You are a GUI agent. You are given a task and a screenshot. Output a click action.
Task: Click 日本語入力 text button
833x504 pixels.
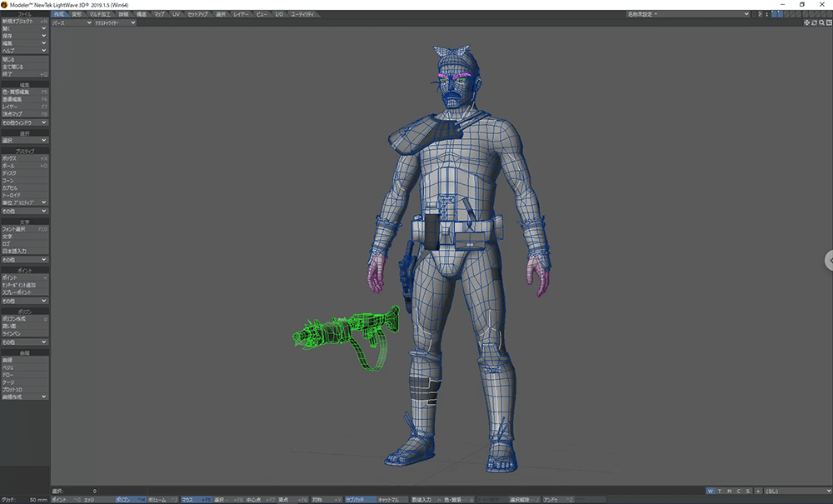(24, 252)
